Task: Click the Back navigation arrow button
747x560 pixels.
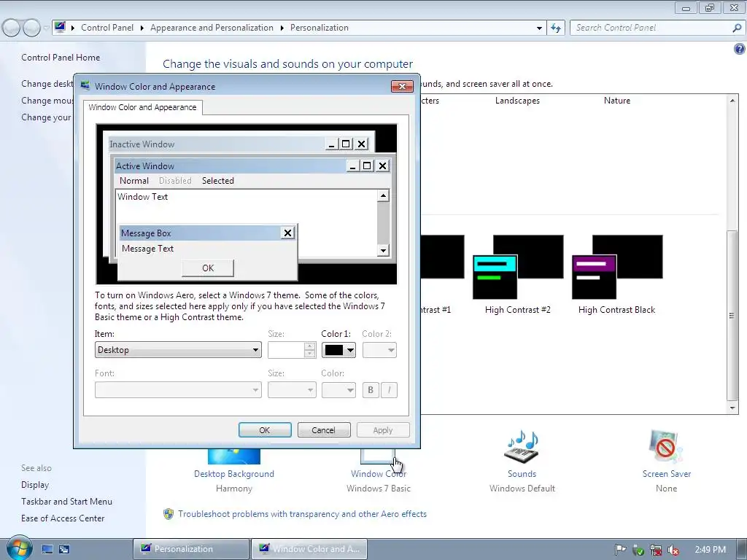Action: tap(12, 28)
